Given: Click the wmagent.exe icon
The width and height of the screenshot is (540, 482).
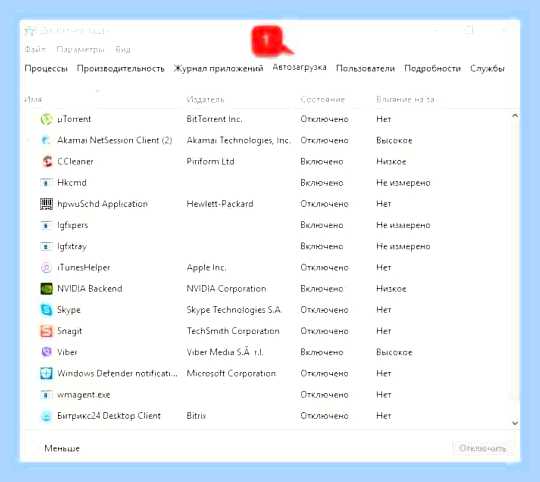Looking at the screenshot, I should tap(46, 395).
